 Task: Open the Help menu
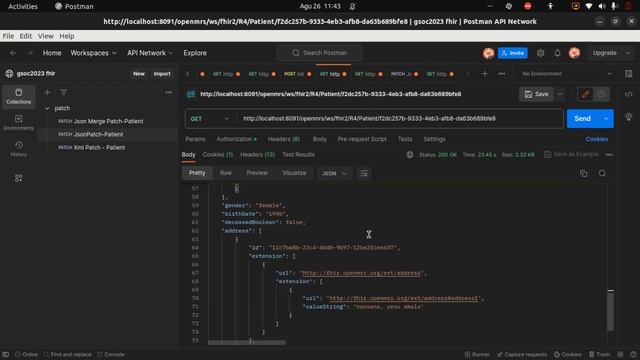pyautogui.click(x=67, y=36)
